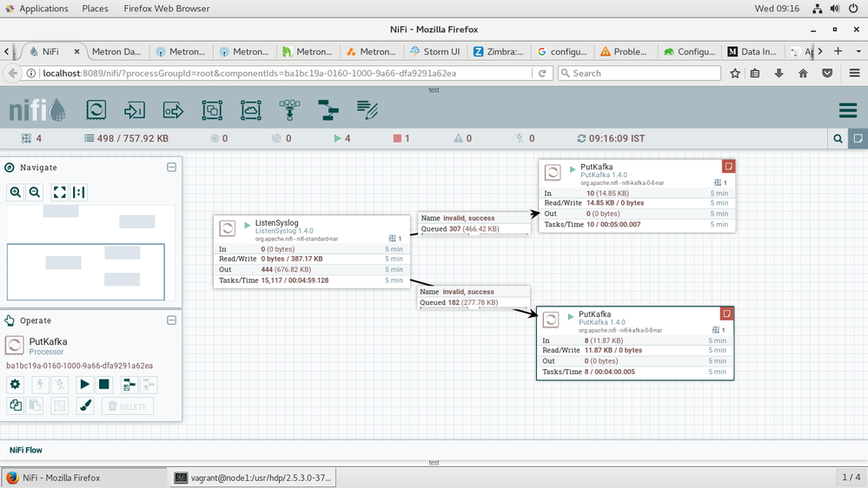Click the Label toolbar icon

point(368,110)
